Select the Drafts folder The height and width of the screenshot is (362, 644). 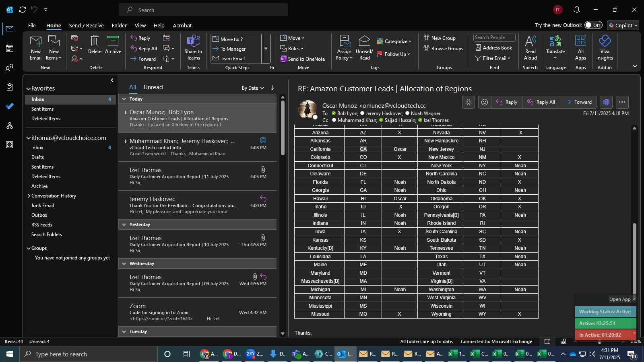coord(38,157)
